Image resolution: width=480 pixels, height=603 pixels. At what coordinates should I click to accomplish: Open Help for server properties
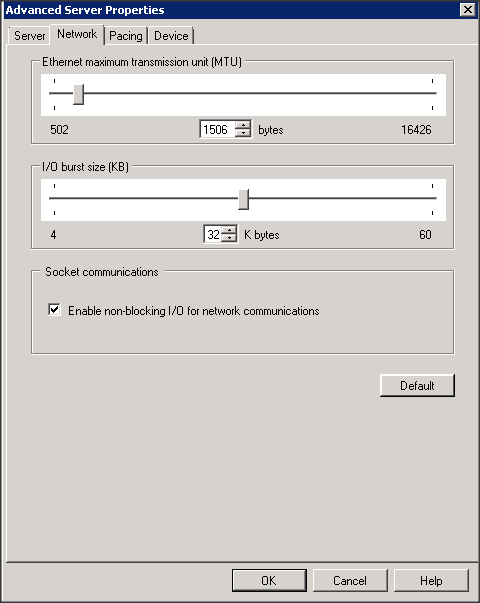431,580
